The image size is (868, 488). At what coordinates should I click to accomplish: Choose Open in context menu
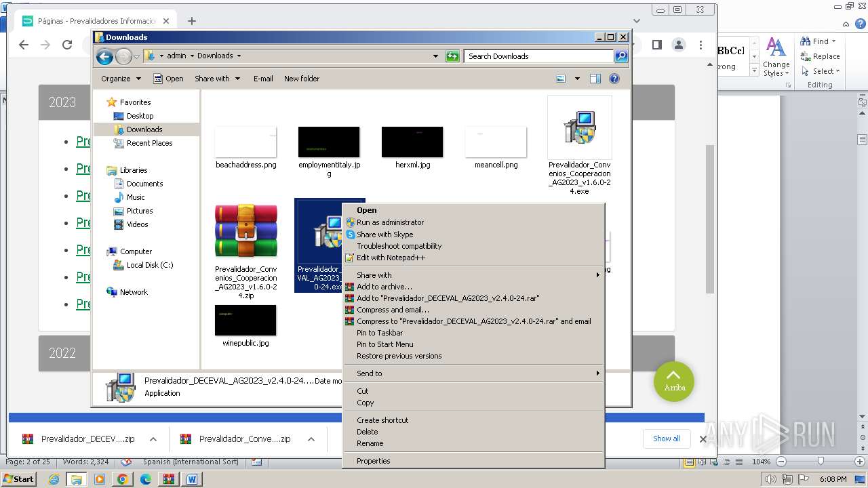(473, 210)
